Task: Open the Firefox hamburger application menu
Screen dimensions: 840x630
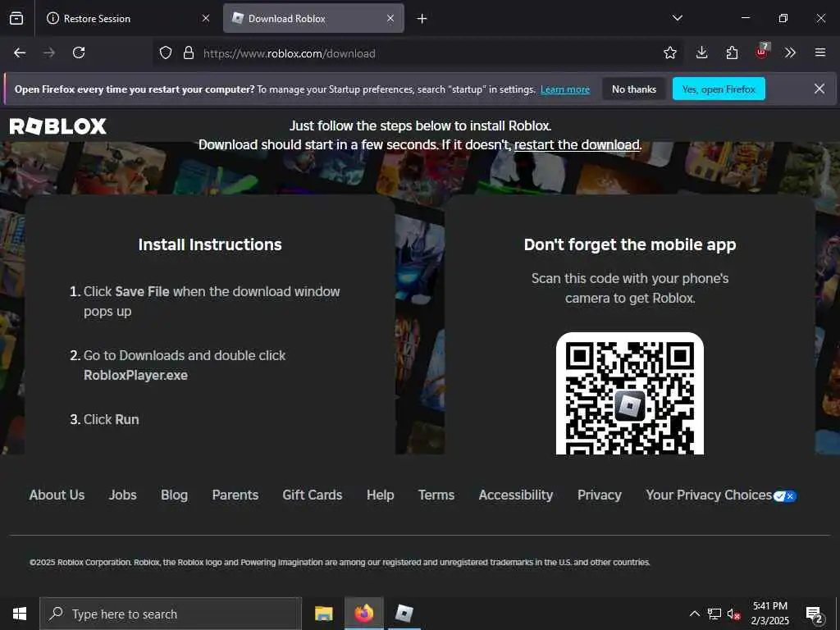Action: (819, 52)
